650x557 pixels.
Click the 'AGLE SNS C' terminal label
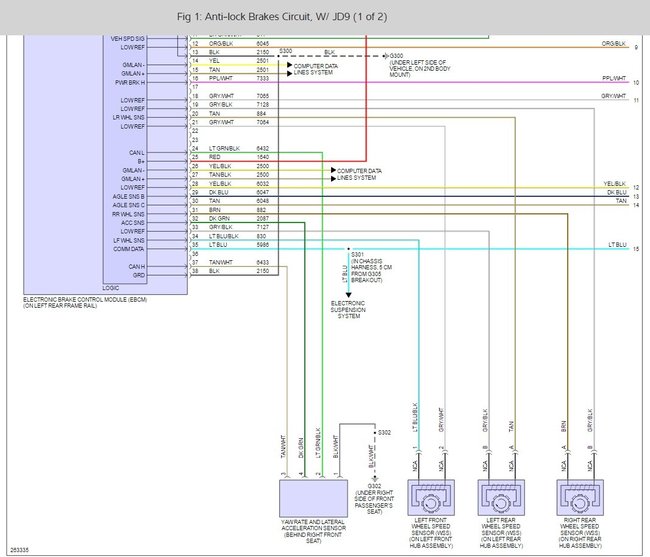click(x=129, y=205)
